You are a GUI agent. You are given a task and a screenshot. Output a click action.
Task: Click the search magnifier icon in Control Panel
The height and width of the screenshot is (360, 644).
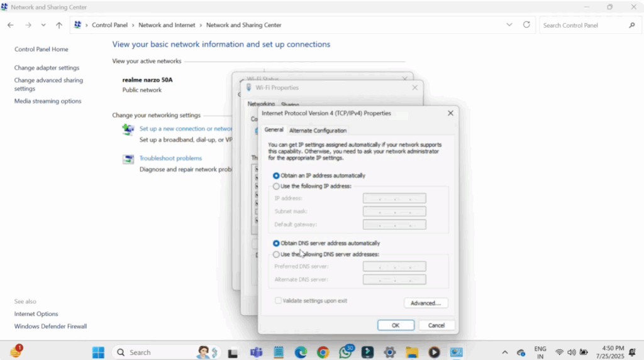pos(632,25)
